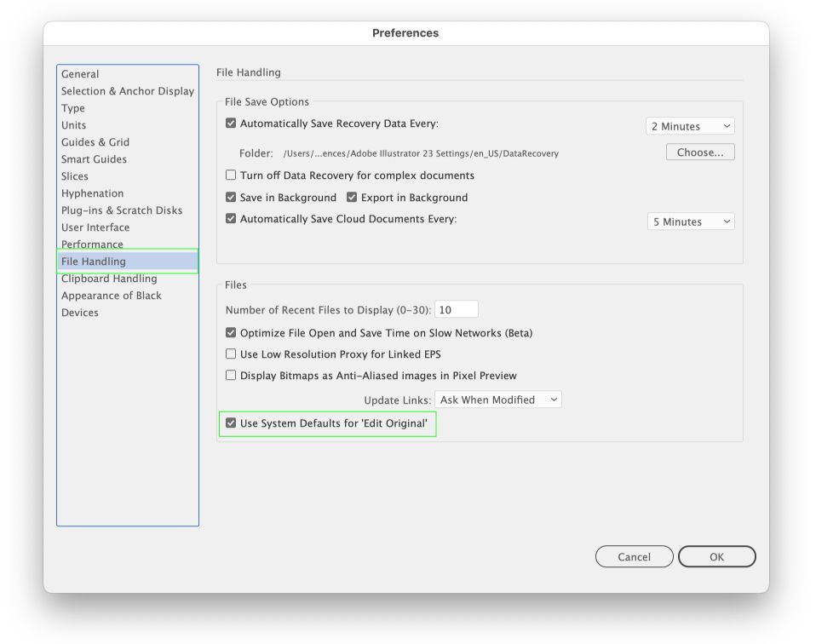Switch to Clipboard Handling preferences

(x=109, y=279)
